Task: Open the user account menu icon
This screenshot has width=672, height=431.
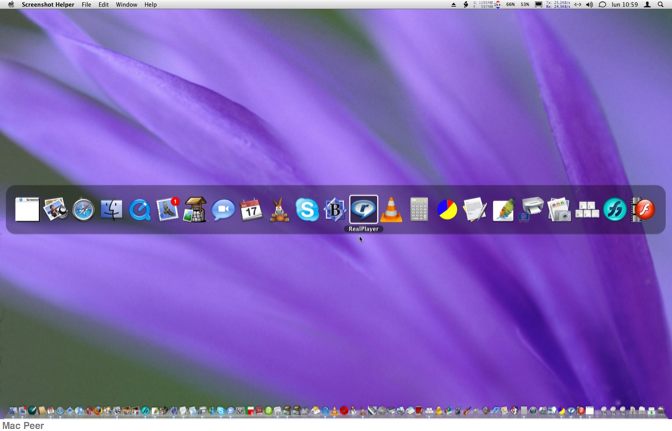Action: (648, 4)
